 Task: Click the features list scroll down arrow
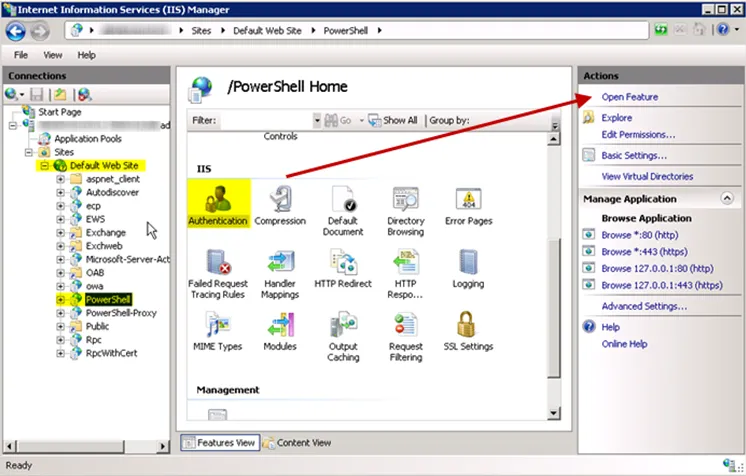tap(554, 413)
